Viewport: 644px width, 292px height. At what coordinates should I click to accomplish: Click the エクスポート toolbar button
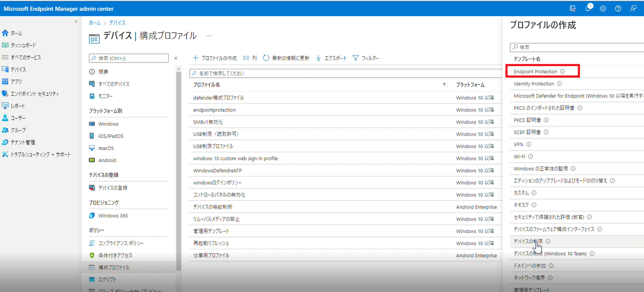[x=331, y=58]
